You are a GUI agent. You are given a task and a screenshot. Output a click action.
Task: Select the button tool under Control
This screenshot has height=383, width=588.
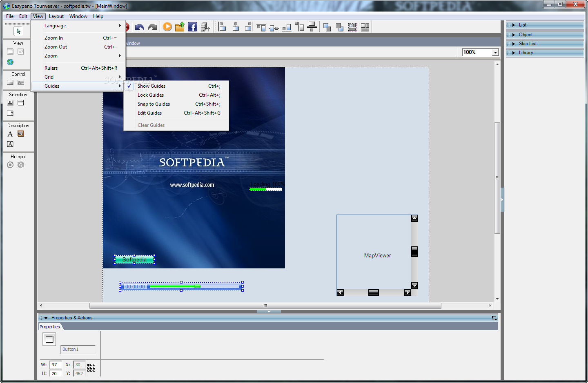tap(10, 82)
